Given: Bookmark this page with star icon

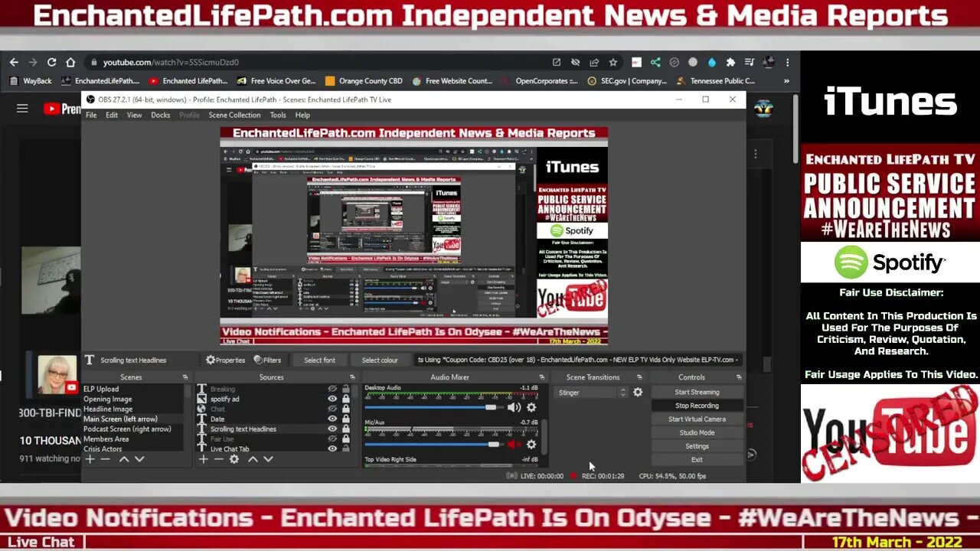Looking at the screenshot, I should (x=612, y=62).
